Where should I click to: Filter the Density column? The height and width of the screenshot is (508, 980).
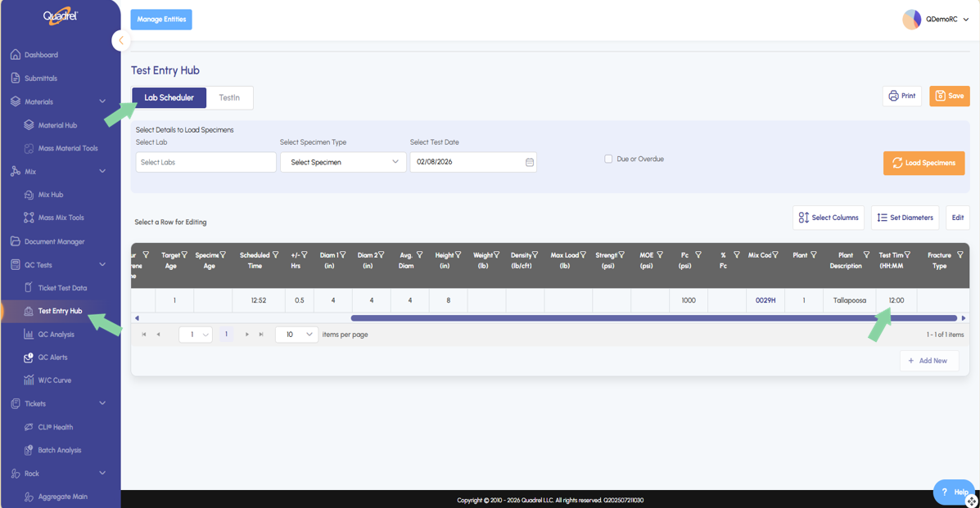[x=535, y=255]
